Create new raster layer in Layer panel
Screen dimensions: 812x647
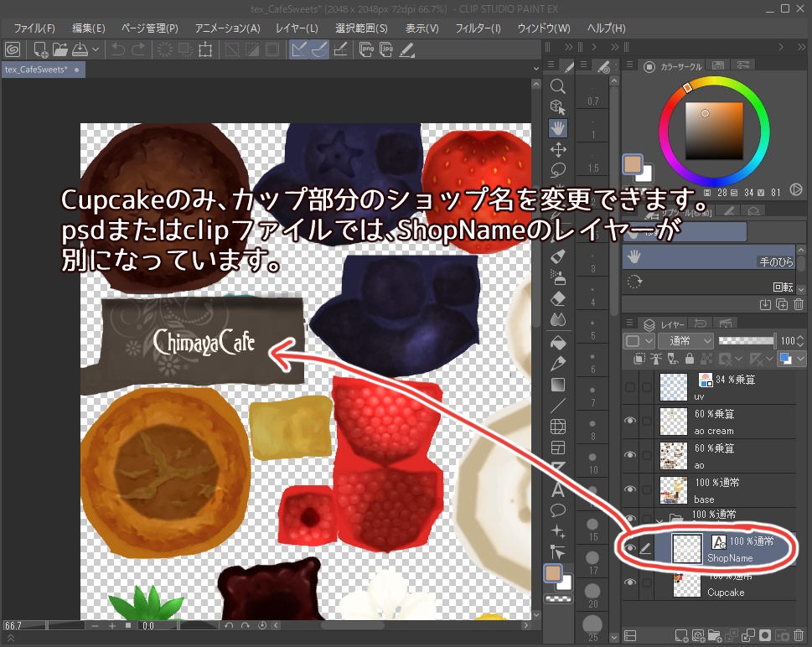[681, 635]
